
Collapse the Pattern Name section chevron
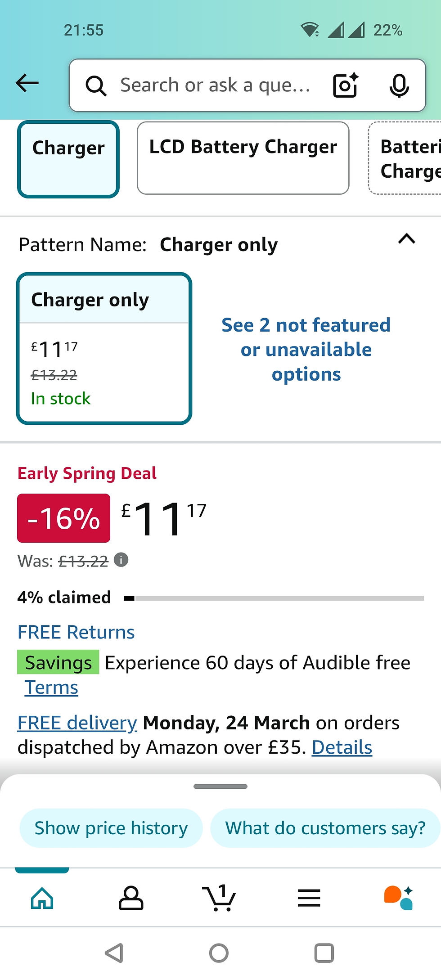pyautogui.click(x=406, y=240)
